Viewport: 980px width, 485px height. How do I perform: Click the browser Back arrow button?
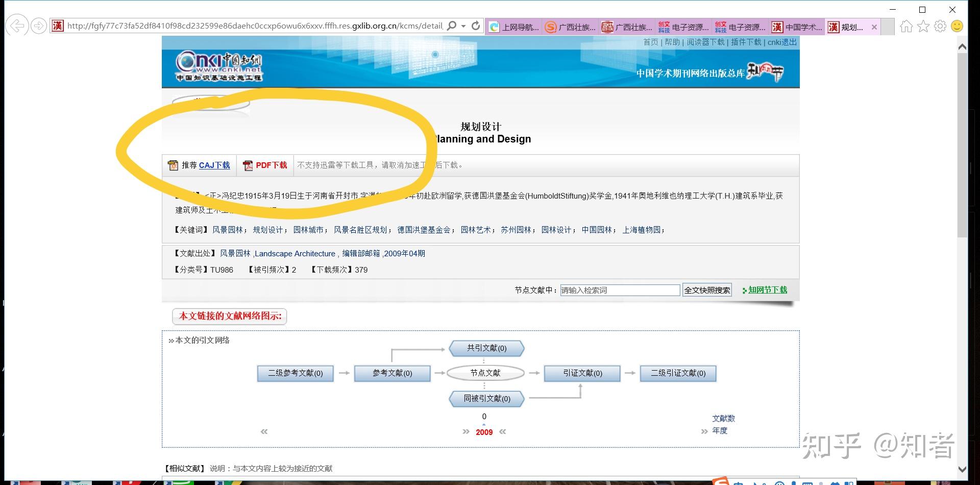tap(17, 26)
